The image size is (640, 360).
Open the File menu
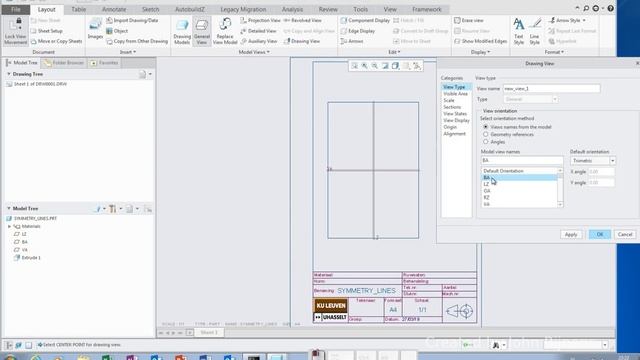click(16, 9)
